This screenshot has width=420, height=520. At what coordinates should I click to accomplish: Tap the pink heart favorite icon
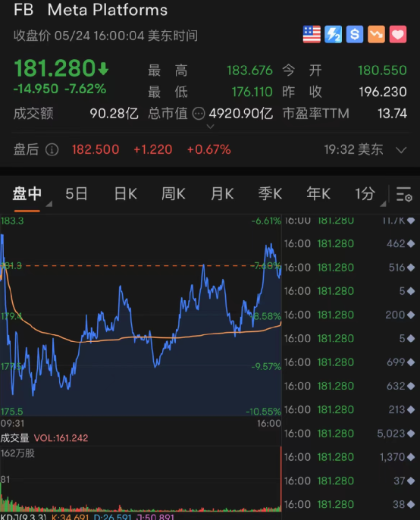(398, 34)
